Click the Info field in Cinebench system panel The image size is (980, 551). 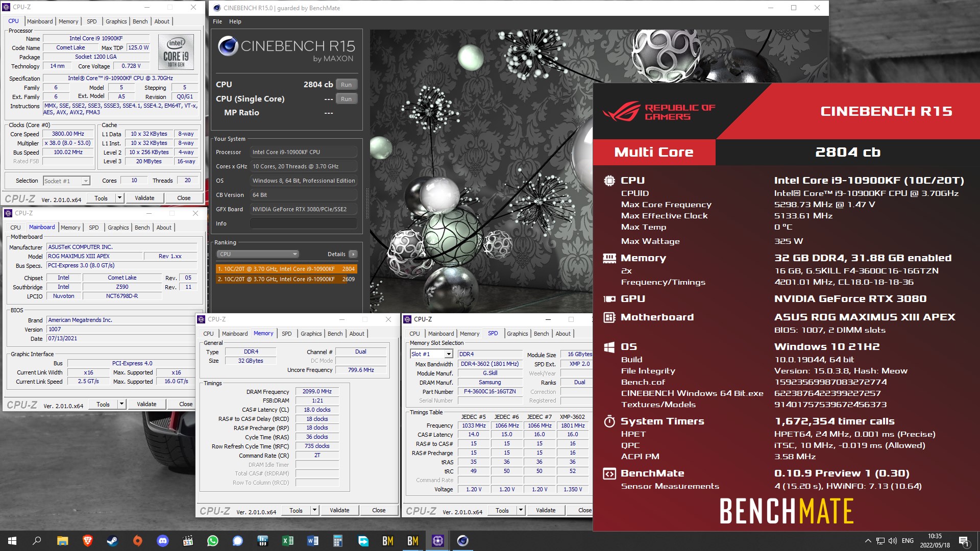click(303, 223)
